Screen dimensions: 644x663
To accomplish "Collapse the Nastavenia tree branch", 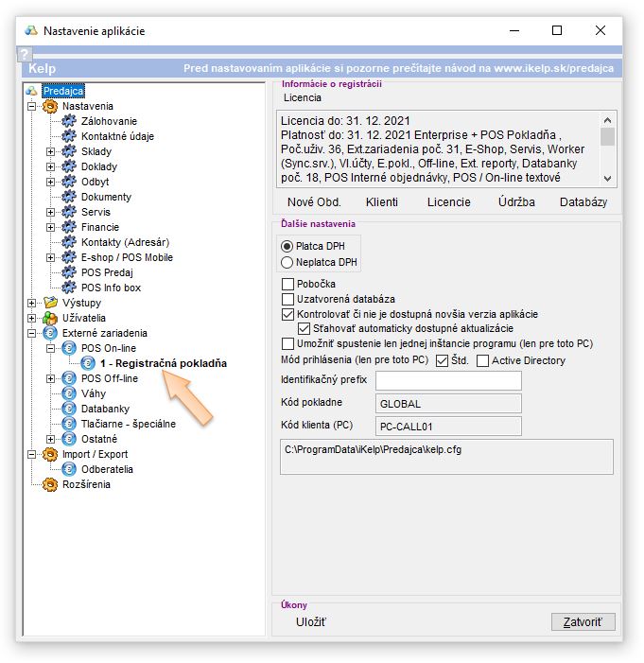I will (33, 106).
